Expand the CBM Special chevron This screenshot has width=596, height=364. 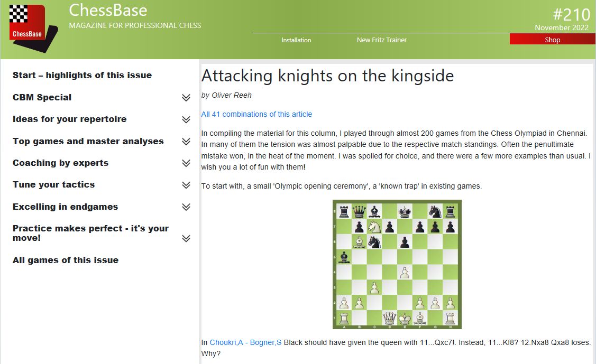(x=186, y=98)
